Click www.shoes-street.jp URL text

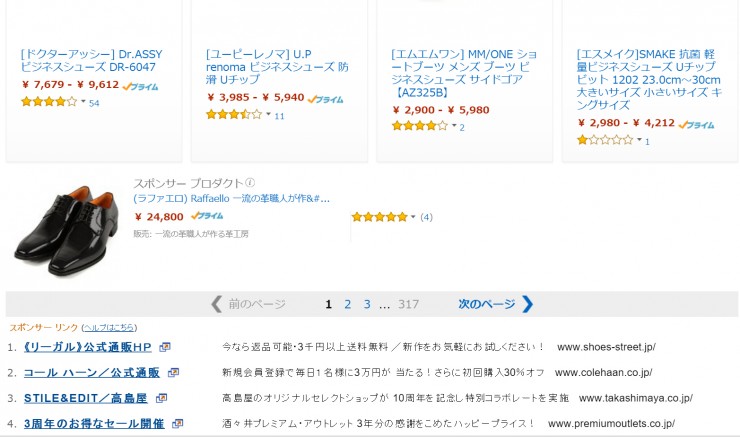pos(606,347)
